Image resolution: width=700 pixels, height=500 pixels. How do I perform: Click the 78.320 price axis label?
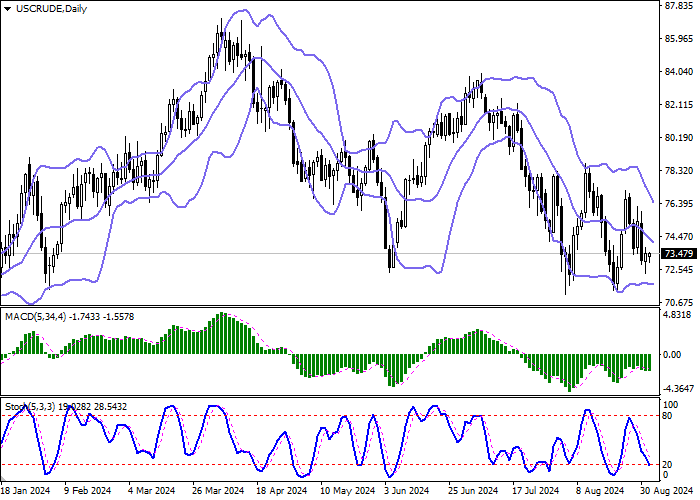pyautogui.click(x=679, y=171)
